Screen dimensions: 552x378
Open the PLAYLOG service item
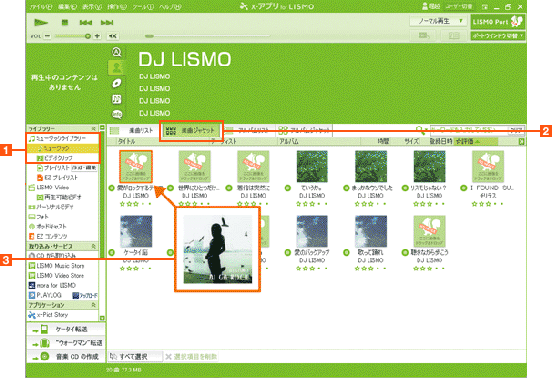[45, 295]
